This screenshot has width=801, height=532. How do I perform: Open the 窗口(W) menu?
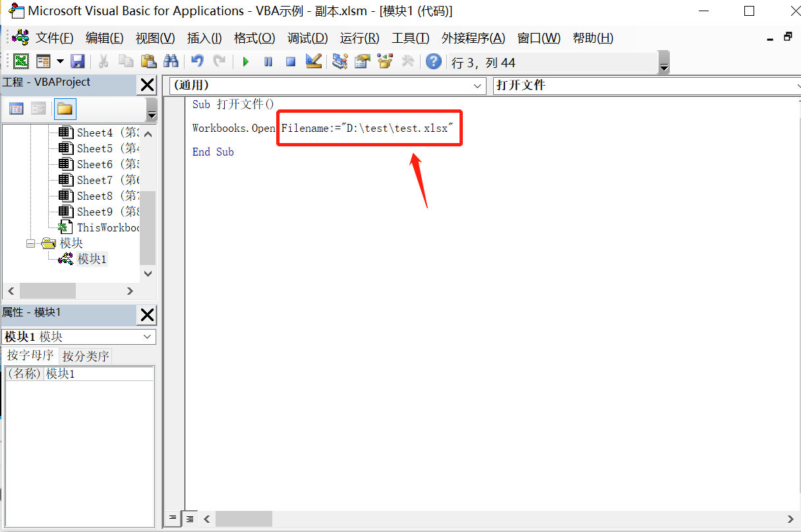[x=539, y=38]
